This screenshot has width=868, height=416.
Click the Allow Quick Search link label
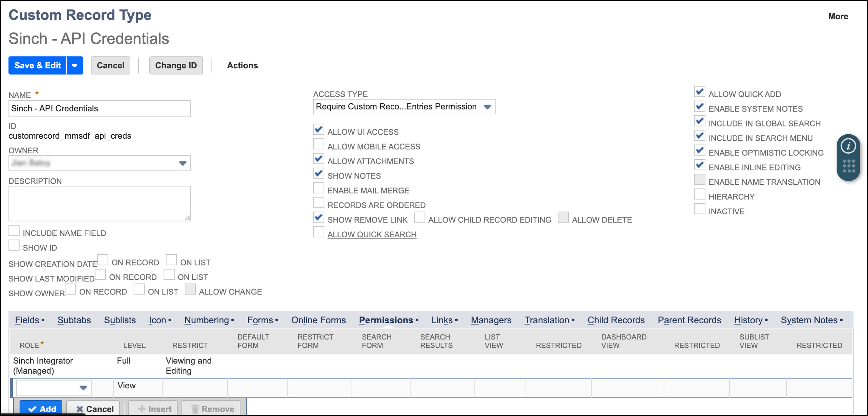pos(372,234)
